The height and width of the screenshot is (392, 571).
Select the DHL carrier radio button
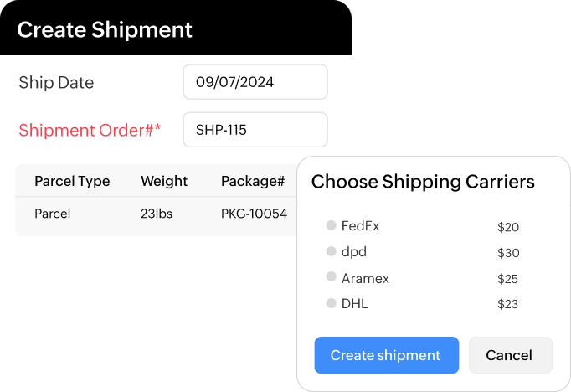click(x=332, y=303)
